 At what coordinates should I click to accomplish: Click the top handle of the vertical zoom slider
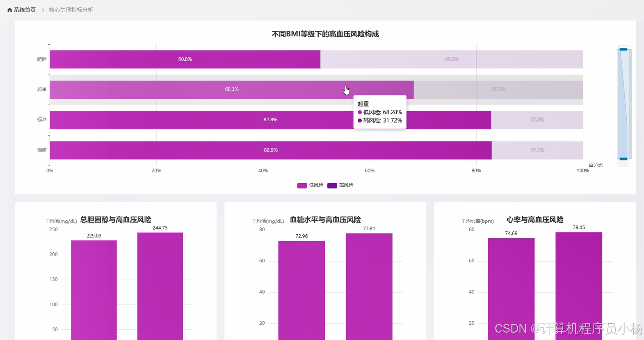(x=623, y=49)
